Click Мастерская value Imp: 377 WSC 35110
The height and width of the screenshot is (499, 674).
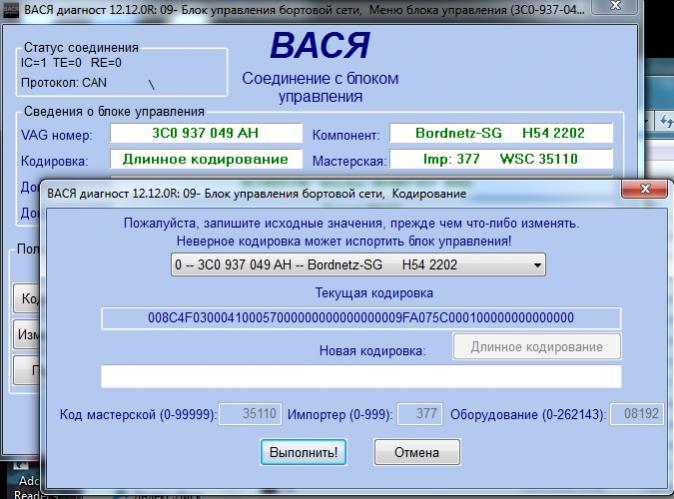(501, 159)
